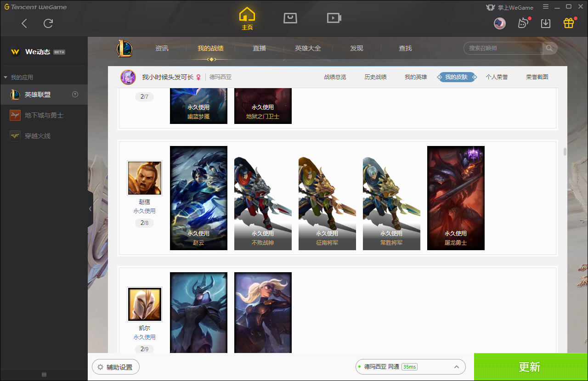Click the 2/9 skin count under 凯尔
The width and height of the screenshot is (588, 381).
pyautogui.click(x=144, y=349)
